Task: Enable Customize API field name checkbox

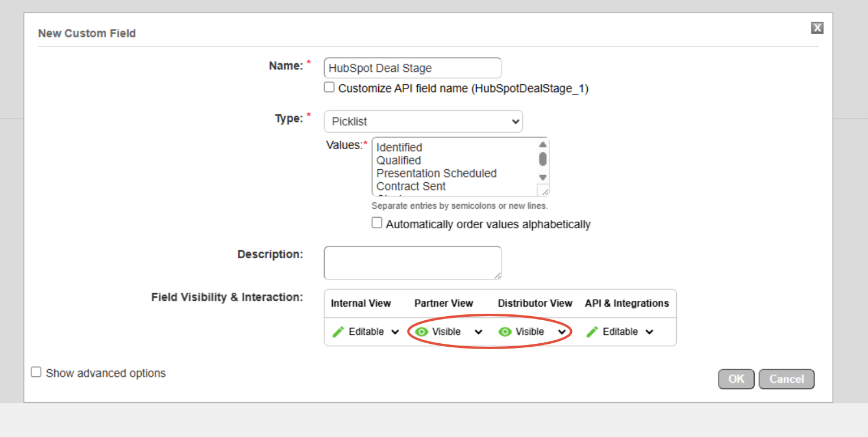Action: [329, 88]
